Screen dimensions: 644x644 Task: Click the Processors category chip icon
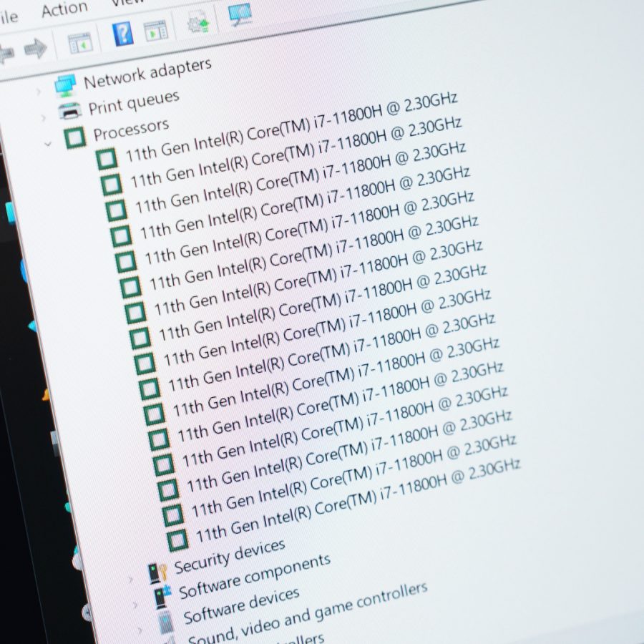tap(75, 137)
